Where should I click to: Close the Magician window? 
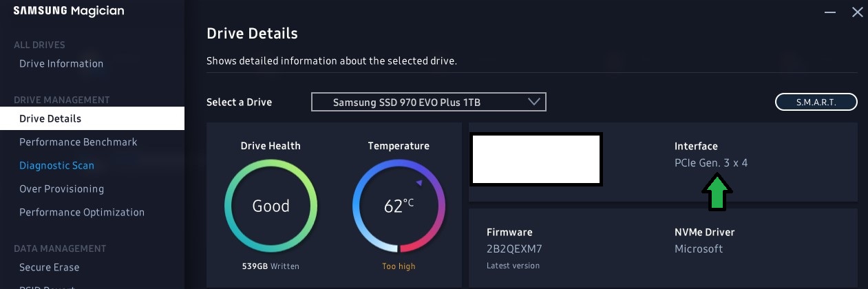(857, 12)
